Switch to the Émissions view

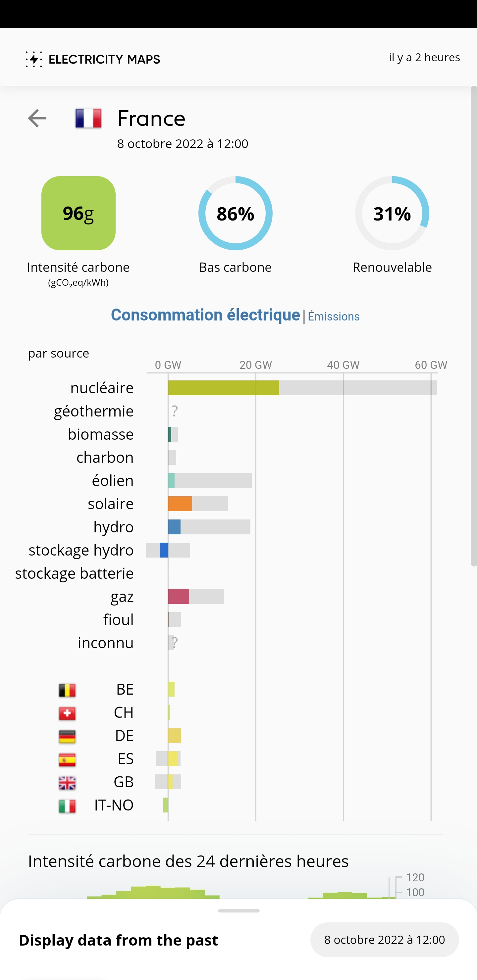[x=334, y=317]
